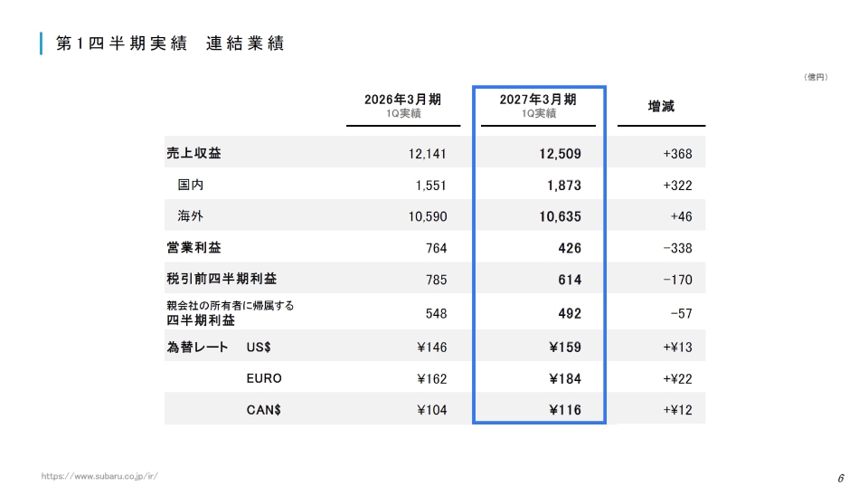Click the 2027年3月期 column header

538,105
